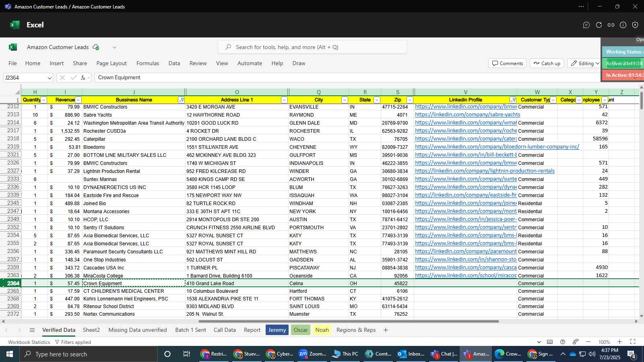
Task: Add a new sheet with the plus icon
Action: click(x=386, y=330)
